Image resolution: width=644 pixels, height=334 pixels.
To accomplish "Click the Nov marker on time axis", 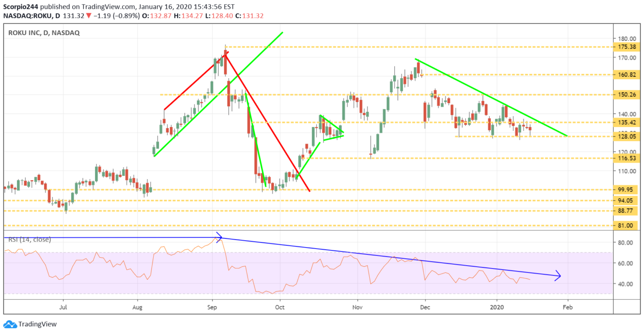I will click(x=358, y=308).
